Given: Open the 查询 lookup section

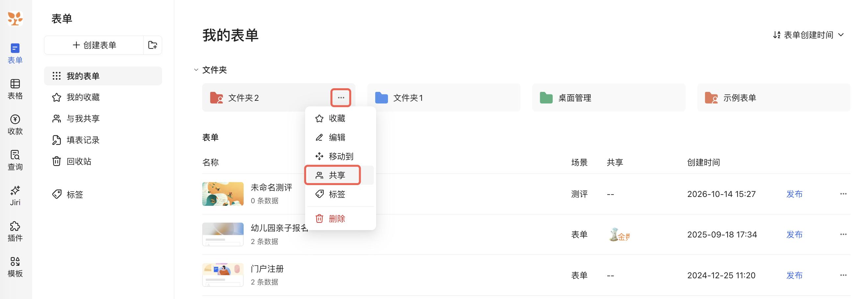Looking at the screenshot, I should 15,160.
